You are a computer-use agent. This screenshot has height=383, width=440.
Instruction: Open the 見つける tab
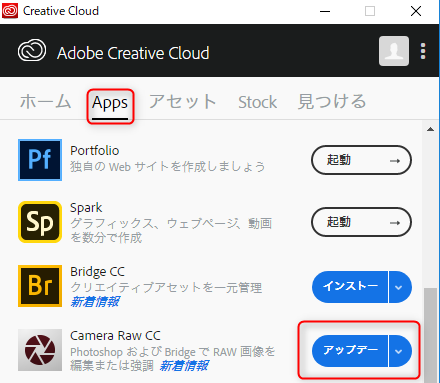pyautogui.click(x=332, y=102)
